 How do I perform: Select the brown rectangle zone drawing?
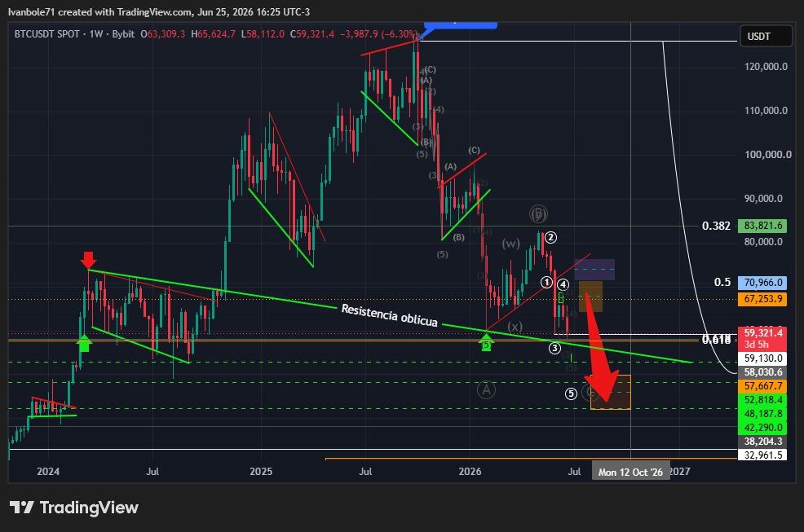590,297
